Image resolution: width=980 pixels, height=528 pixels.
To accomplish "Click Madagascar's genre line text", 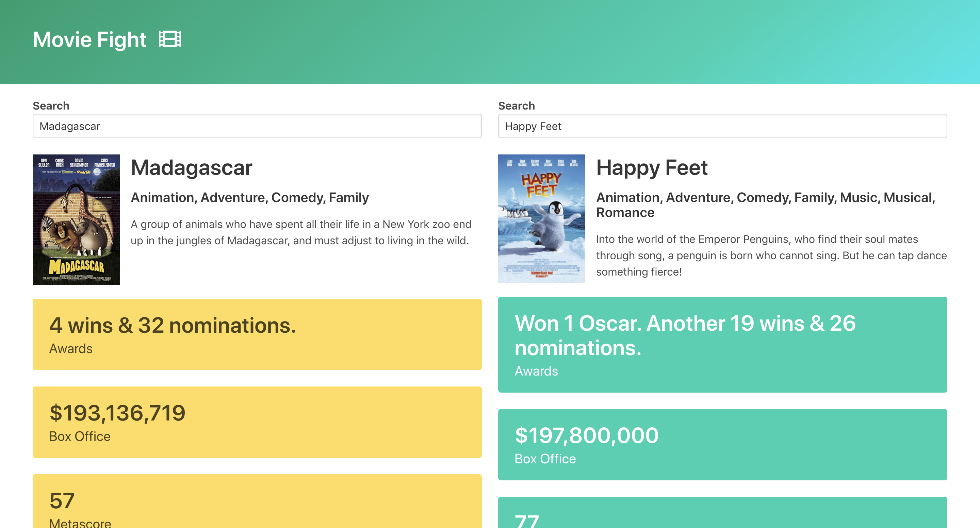I will click(x=249, y=197).
